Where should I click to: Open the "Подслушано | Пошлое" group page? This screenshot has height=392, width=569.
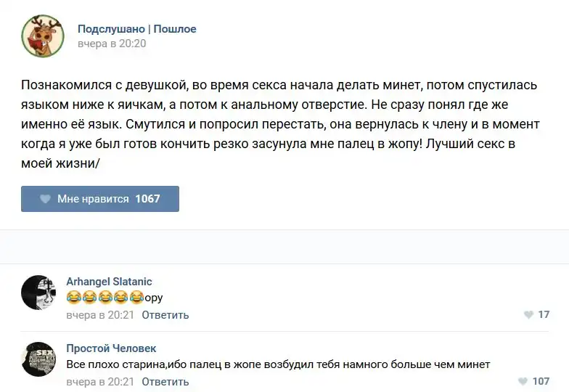tap(136, 29)
